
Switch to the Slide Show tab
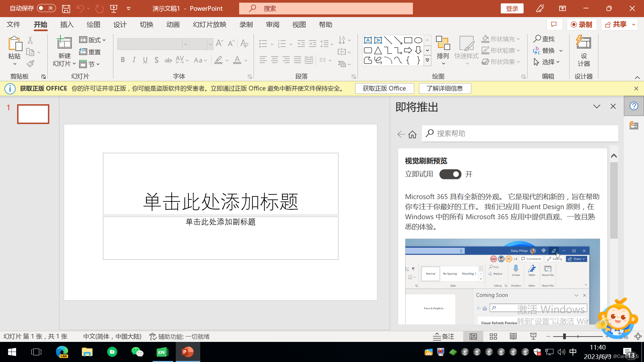[x=209, y=24]
